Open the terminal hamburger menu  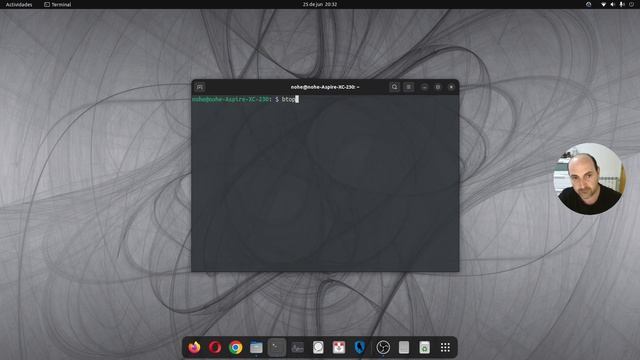pyautogui.click(x=409, y=87)
